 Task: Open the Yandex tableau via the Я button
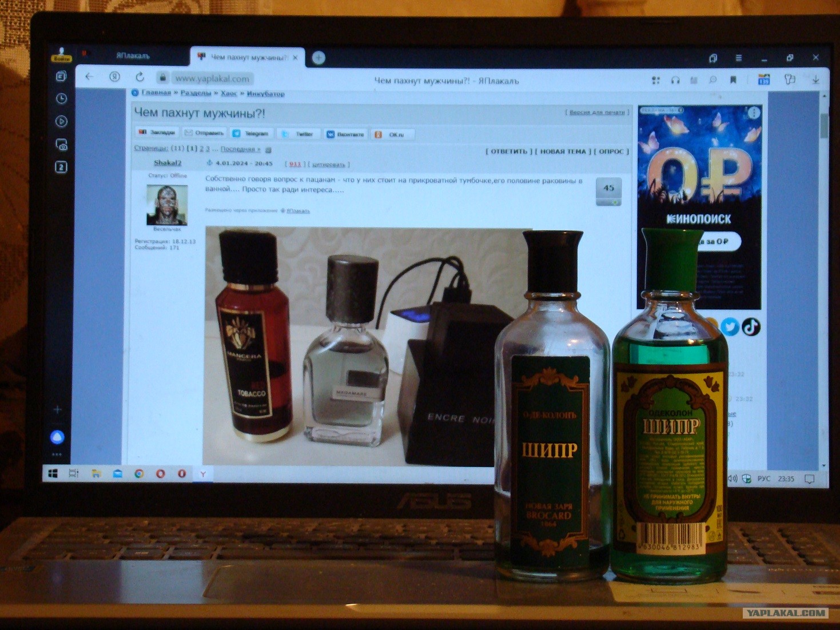click(x=115, y=77)
